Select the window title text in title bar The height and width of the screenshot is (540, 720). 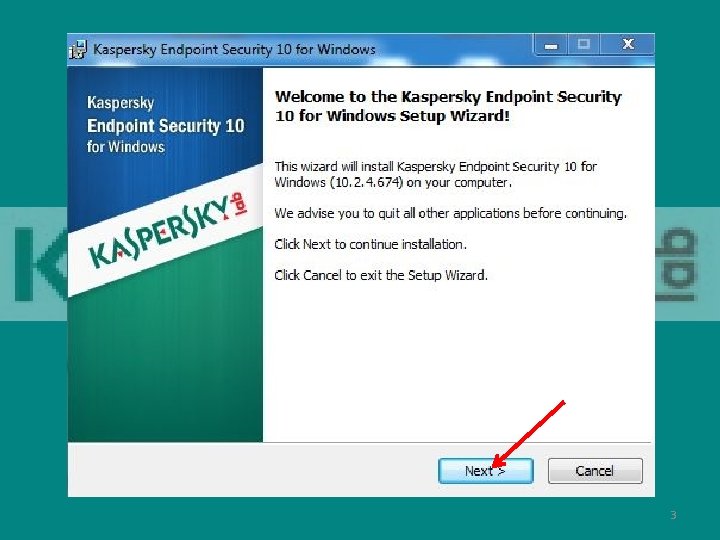tap(234, 49)
